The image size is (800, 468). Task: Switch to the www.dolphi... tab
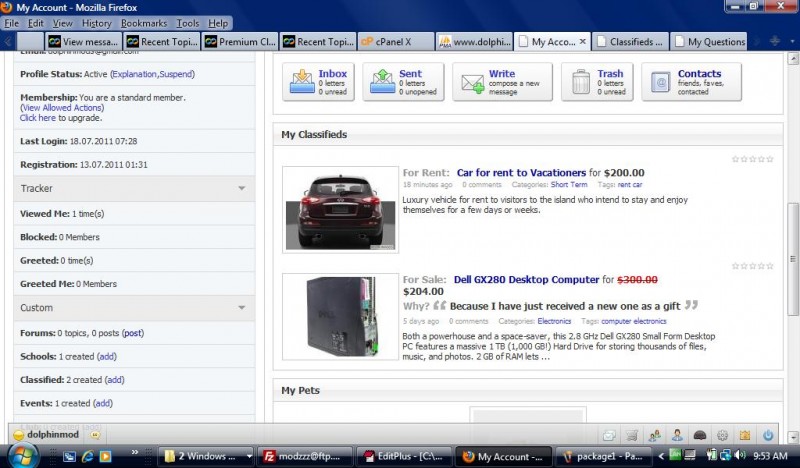pyautogui.click(x=474, y=42)
